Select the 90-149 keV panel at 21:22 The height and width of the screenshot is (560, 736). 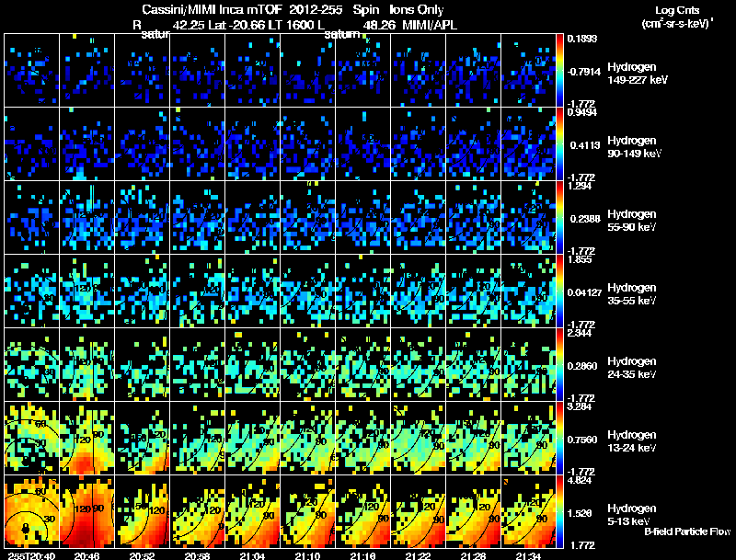[419, 143]
